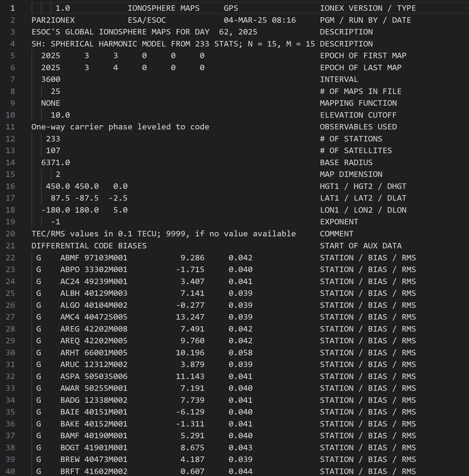This screenshot has width=469, height=476.
Task: Click the START OF AUX DATA label
Action: click(361, 246)
